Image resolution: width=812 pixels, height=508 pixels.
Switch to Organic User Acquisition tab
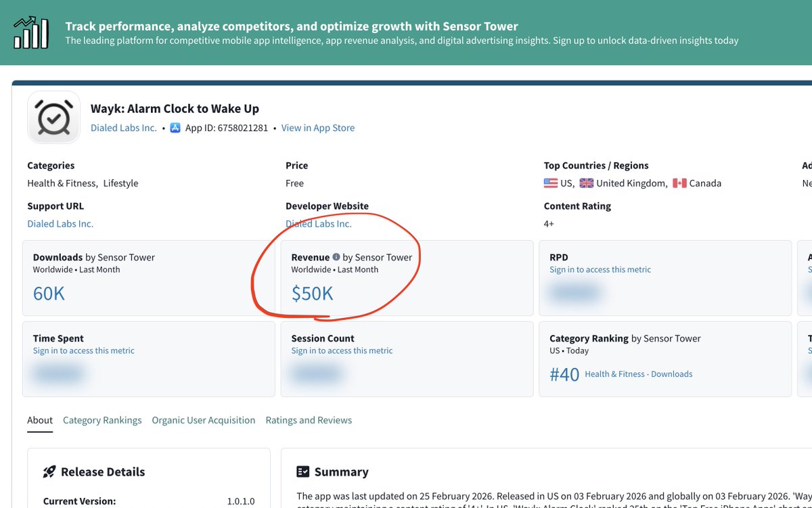tap(204, 420)
